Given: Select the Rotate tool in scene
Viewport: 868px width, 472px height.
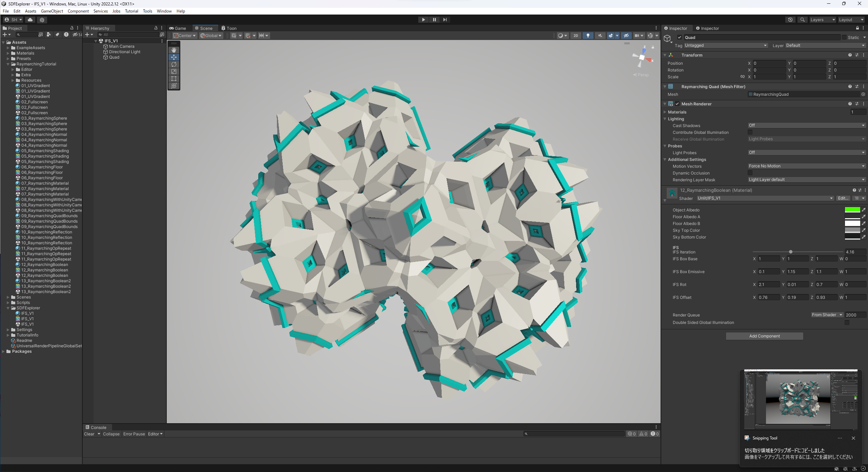Looking at the screenshot, I should click(174, 64).
